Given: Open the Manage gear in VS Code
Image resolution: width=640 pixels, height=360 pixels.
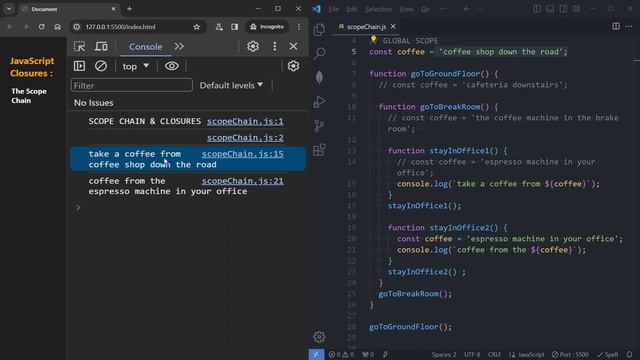Looking at the screenshot, I should (319, 337).
